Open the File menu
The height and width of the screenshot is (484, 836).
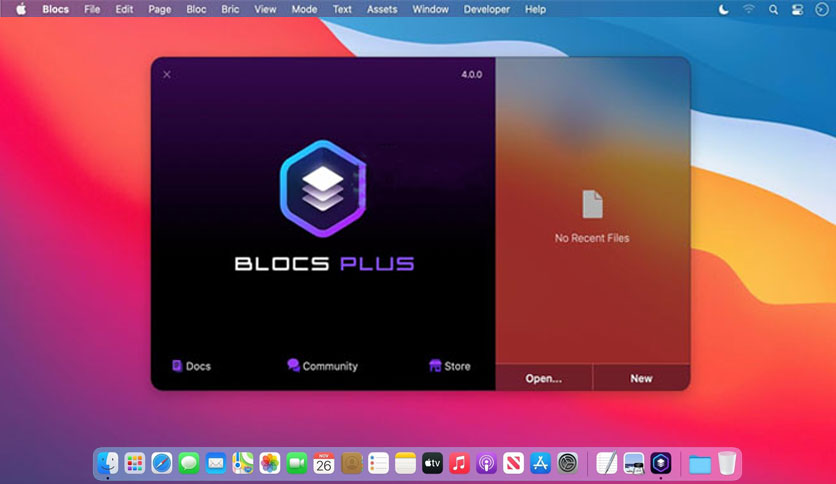click(x=92, y=9)
